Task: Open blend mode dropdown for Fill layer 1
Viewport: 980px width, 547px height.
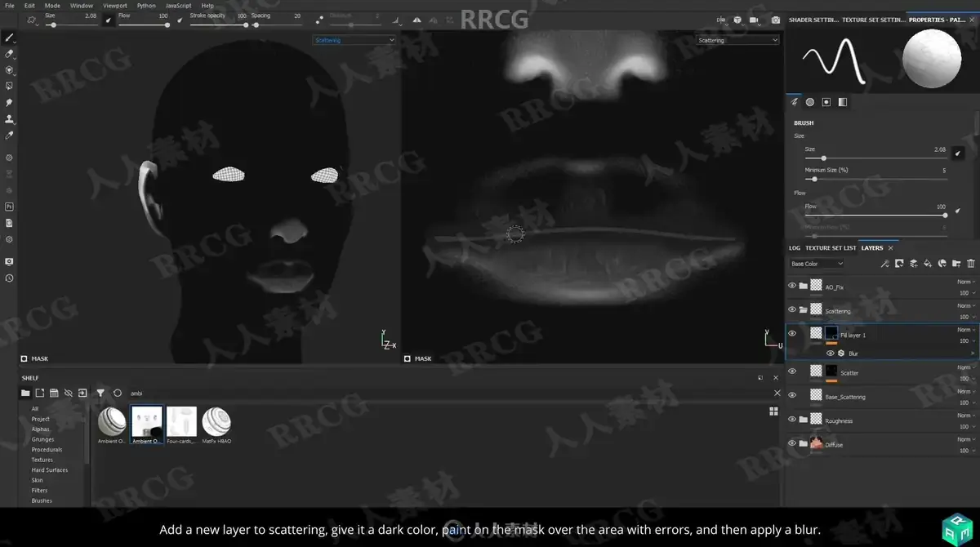Action: 966,330
